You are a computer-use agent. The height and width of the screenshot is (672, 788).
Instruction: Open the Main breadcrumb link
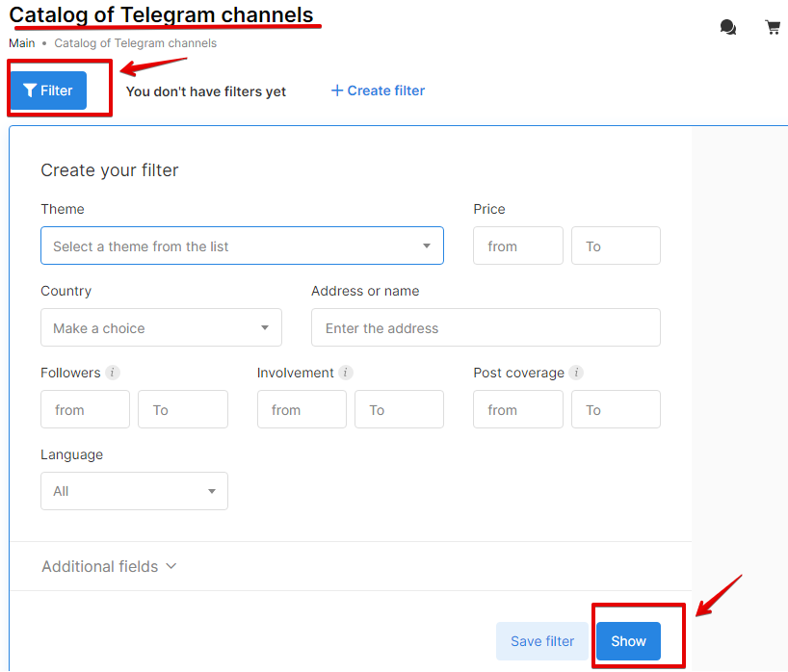coord(21,43)
